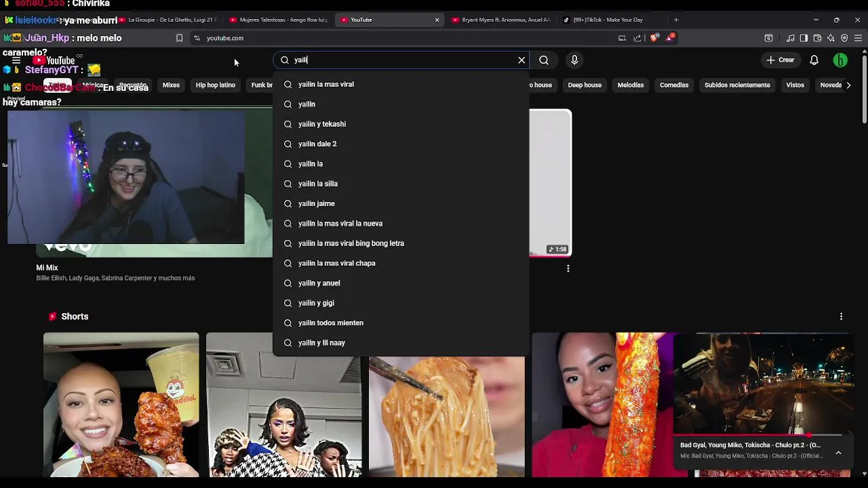Open the tab search icon in toolbar
This screenshot has width=868, height=488.
click(768, 38)
